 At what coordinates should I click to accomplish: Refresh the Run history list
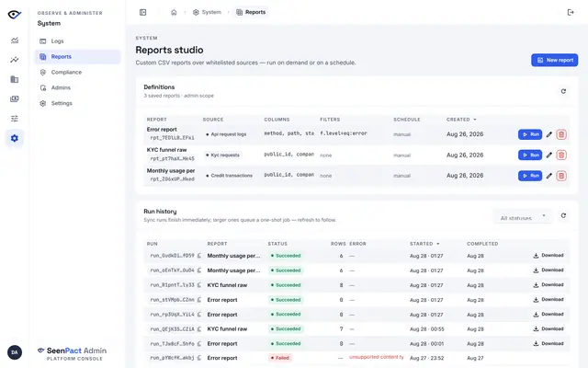(563, 215)
